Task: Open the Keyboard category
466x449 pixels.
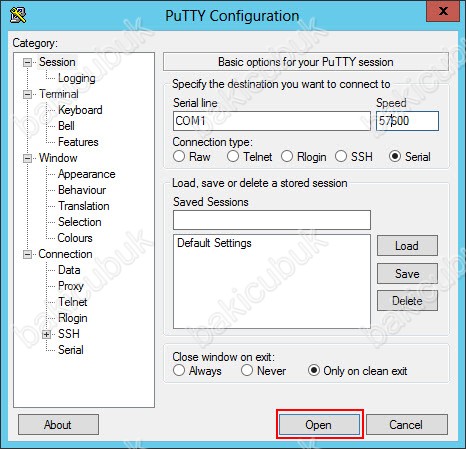Action: pyautogui.click(x=80, y=110)
